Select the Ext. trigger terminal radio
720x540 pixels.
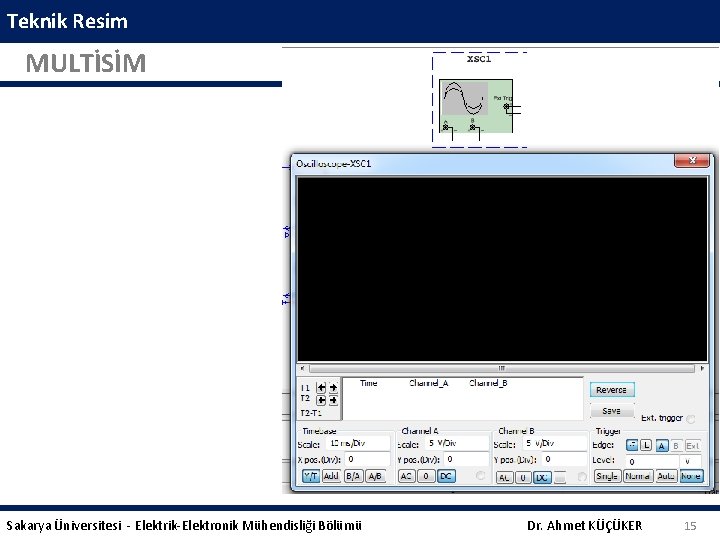click(691, 419)
